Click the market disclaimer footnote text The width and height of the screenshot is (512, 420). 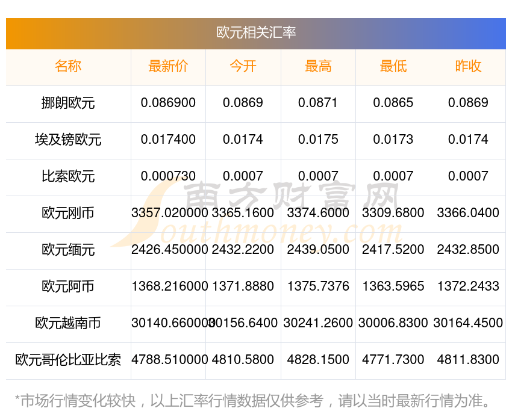(252, 400)
